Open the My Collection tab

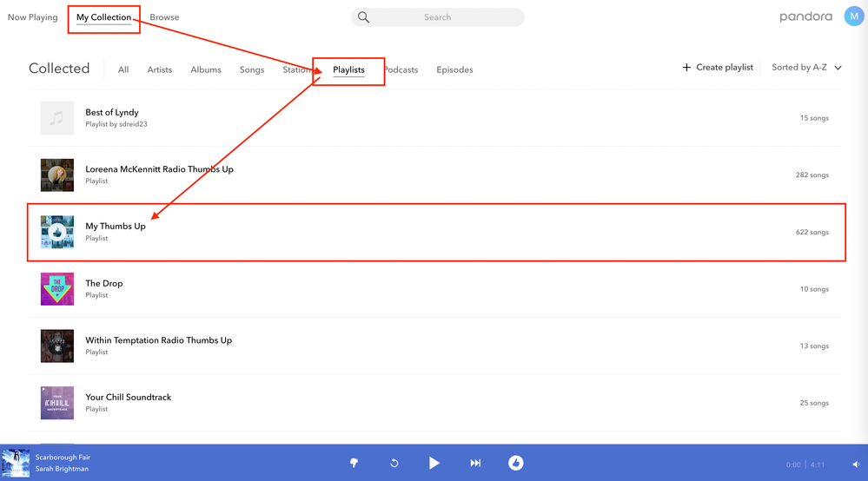tap(103, 17)
